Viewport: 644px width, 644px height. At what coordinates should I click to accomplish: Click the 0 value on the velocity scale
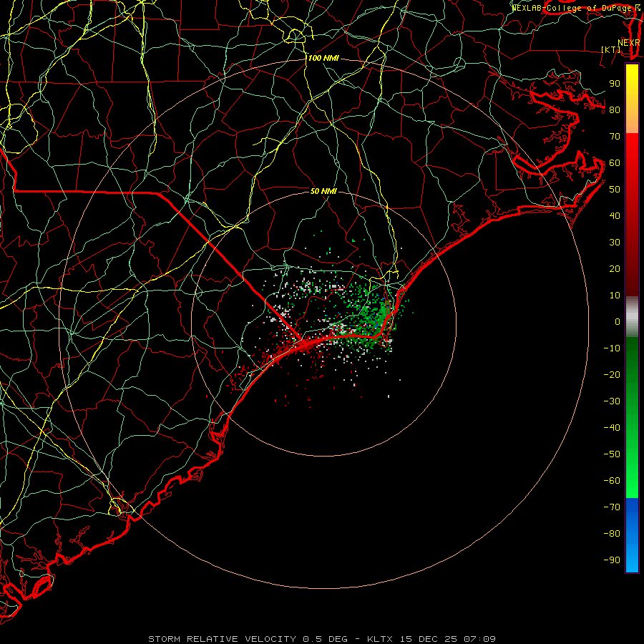coord(618,322)
